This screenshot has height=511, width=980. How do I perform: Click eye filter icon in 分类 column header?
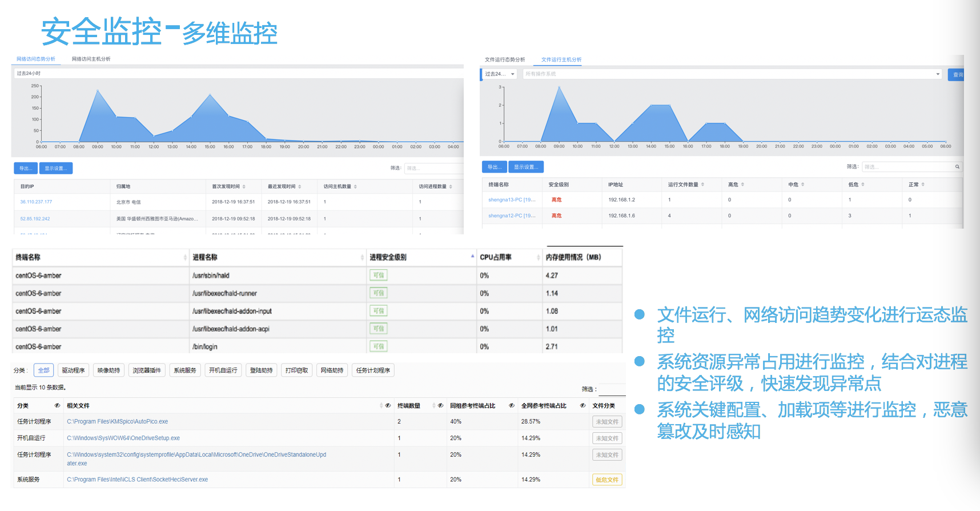coord(57,406)
